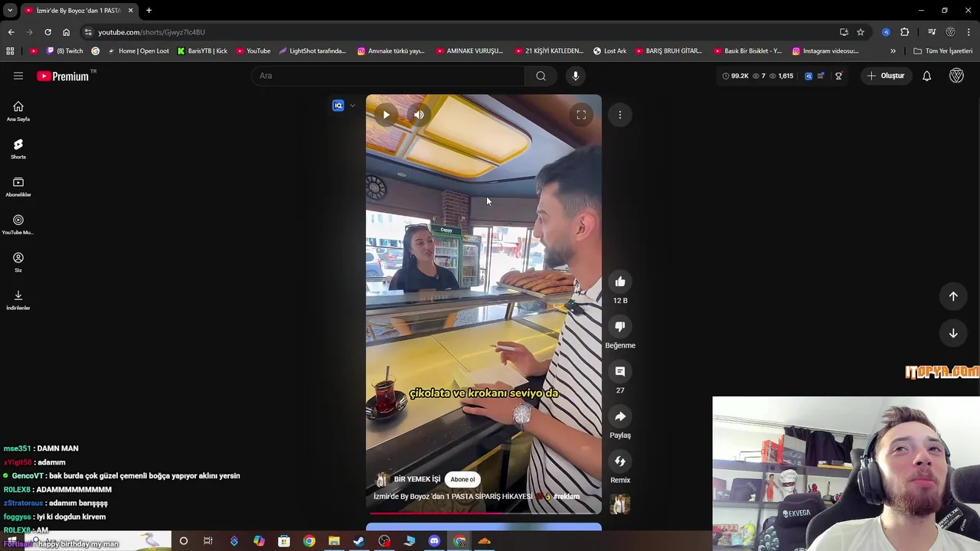Reload the current page

47,32
